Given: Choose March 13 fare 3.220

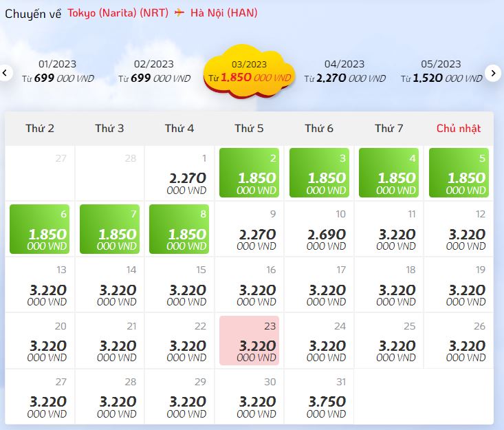Looking at the screenshot, I should [39, 285].
